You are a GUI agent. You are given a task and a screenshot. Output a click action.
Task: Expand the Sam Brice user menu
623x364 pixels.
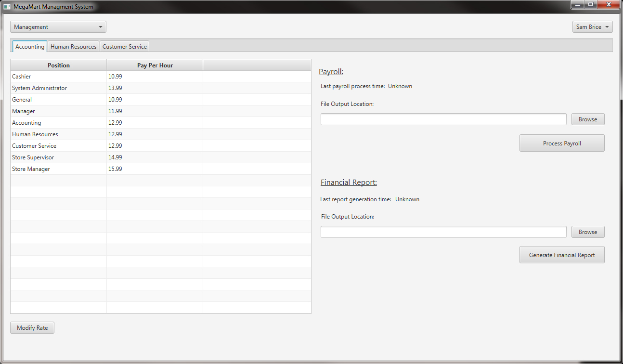tap(592, 27)
